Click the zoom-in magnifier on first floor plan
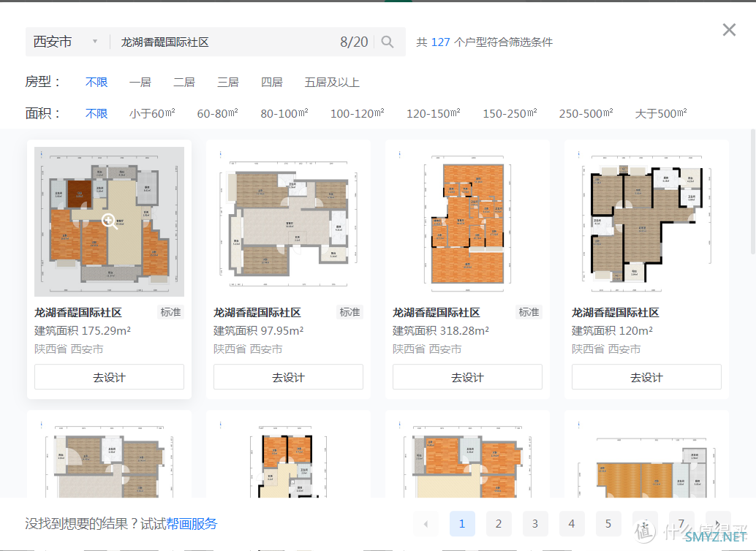This screenshot has width=756, height=551. [x=109, y=221]
